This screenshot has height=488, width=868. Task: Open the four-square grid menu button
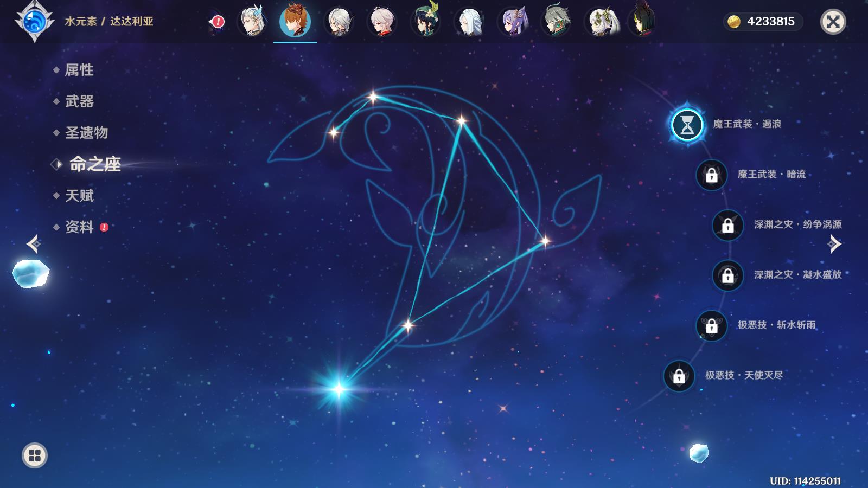[35, 455]
